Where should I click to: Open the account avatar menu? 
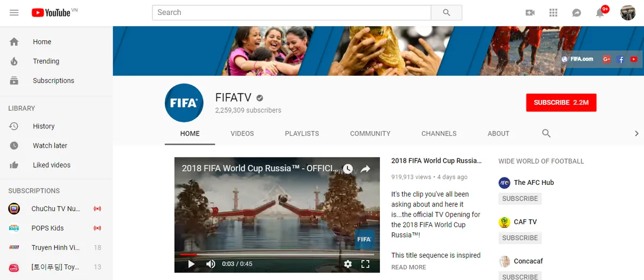coord(628,12)
